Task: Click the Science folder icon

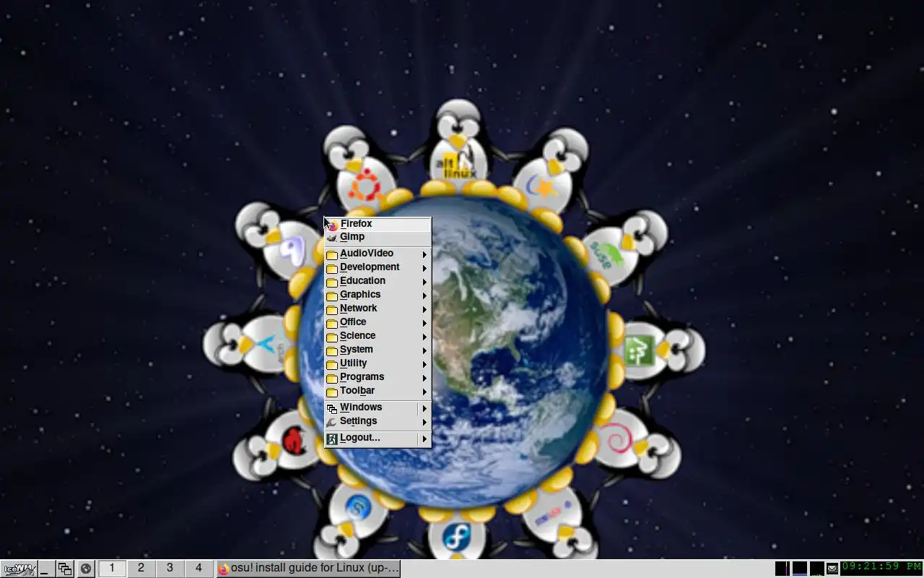Action: tap(332, 337)
